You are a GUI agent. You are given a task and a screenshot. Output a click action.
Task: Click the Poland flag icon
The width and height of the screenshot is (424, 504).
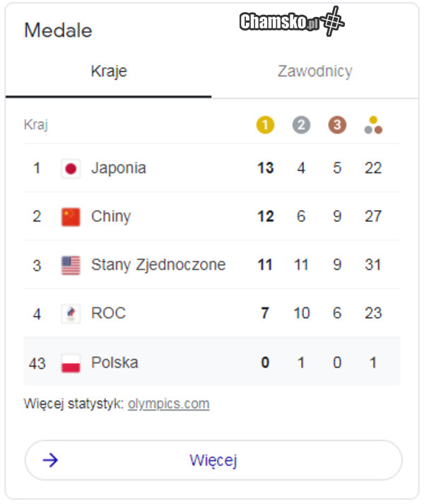(x=71, y=363)
